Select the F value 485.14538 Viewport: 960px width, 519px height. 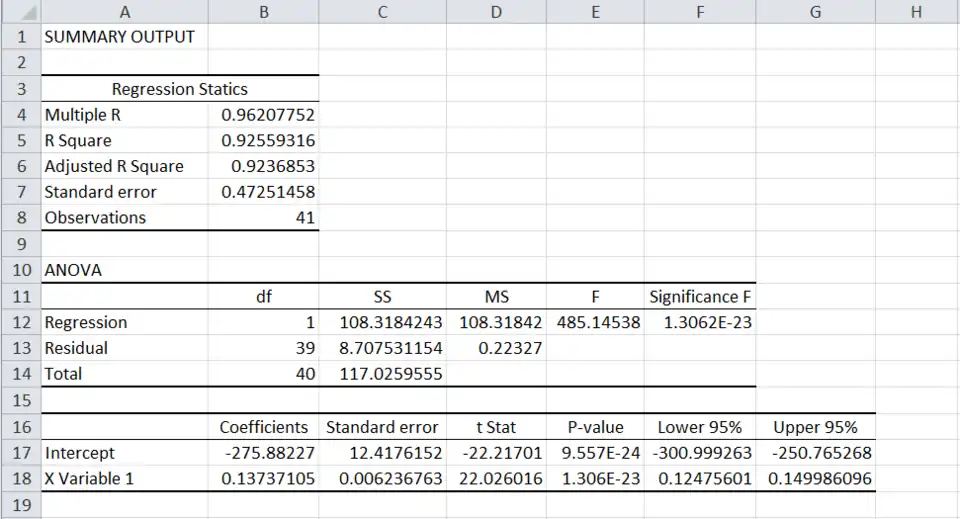click(595, 323)
